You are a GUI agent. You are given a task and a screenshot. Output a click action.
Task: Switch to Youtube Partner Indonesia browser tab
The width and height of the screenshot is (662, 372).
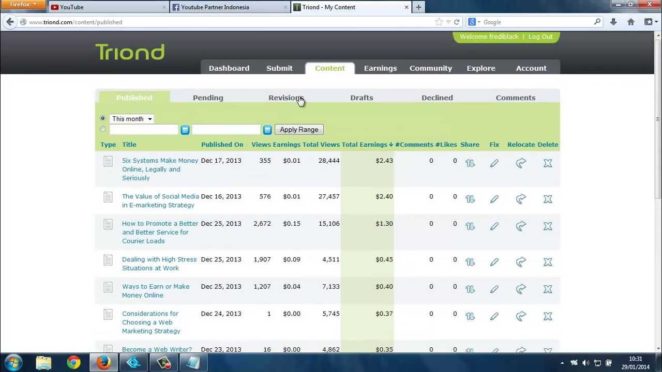[x=229, y=7]
